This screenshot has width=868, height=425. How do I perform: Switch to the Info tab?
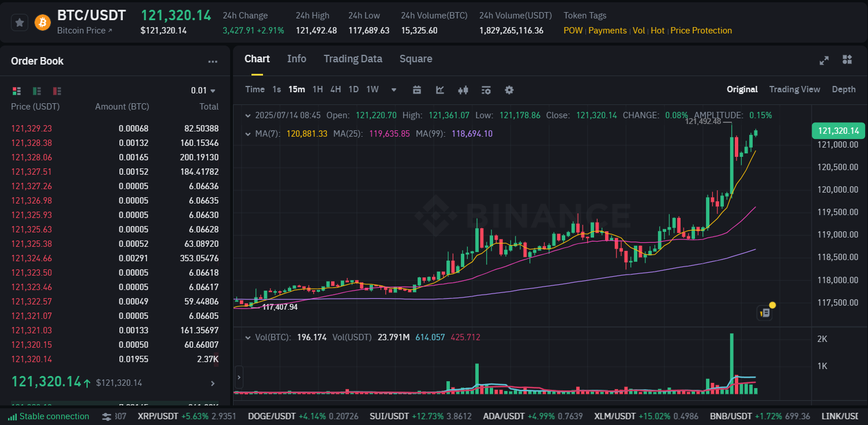pos(296,59)
